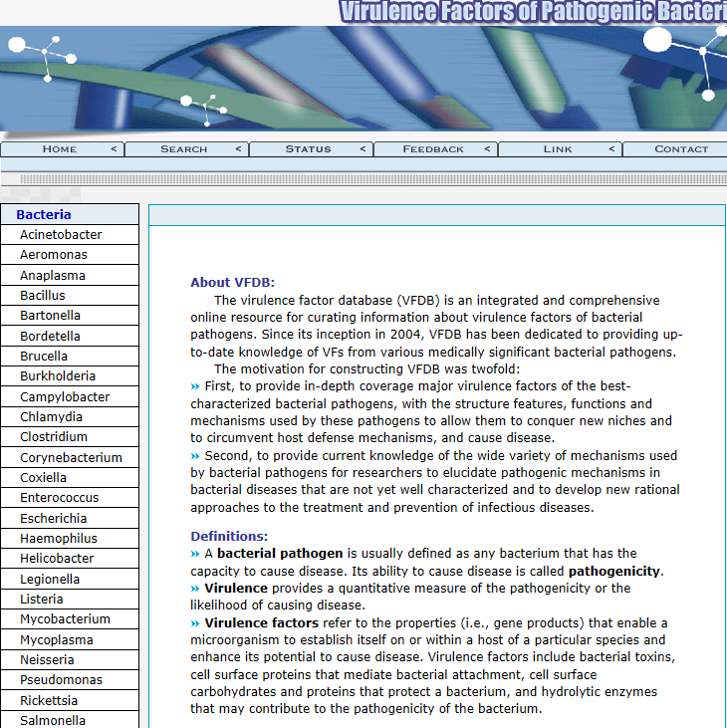Screen dimensions: 727x728
Task: Click the chevron bullet before 'A bacterial pathogen'
Action: click(x=195, y=554)
